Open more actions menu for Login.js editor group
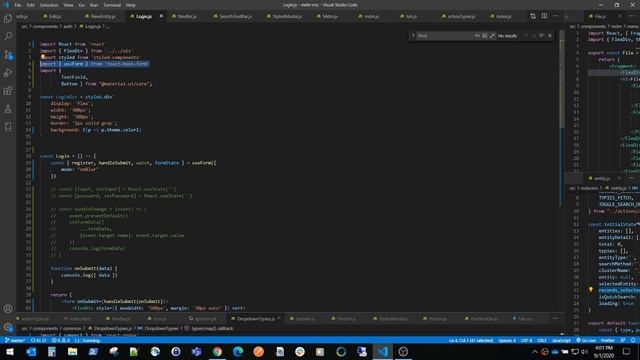Image resolution: width=640 pixels, height=360 pixels. pos(556,16)
